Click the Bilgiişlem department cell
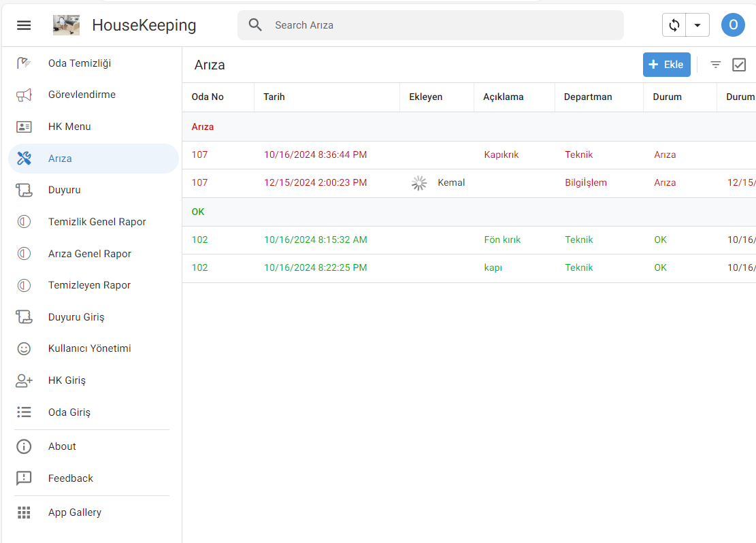 [x=586, y=183]
